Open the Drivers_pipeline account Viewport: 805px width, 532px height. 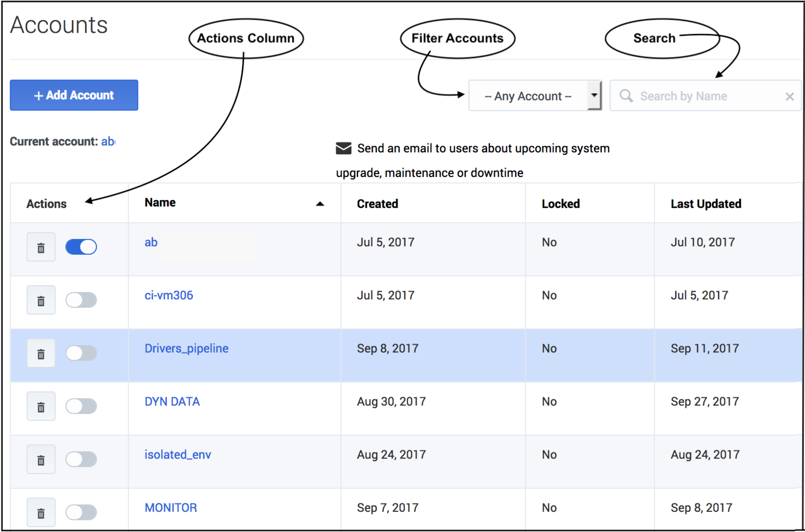click(186, 348)
